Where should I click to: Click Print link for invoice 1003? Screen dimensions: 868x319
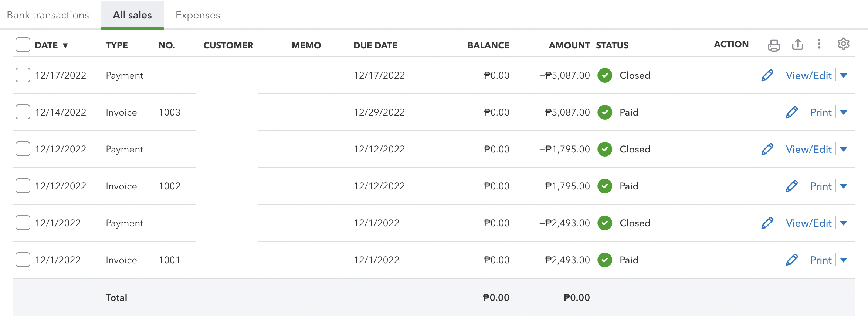(x=821, y=113)
